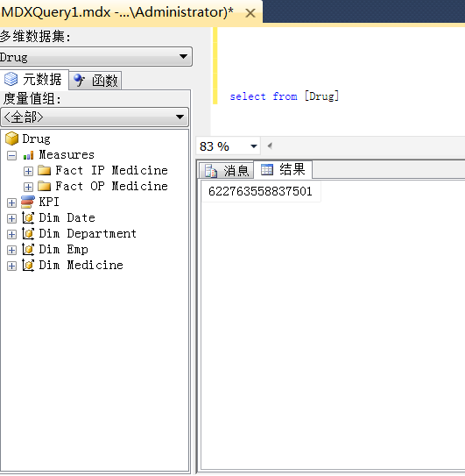465x476 pixels.
Task: Select the Dim Department label
Action: (x=88, y=234)
